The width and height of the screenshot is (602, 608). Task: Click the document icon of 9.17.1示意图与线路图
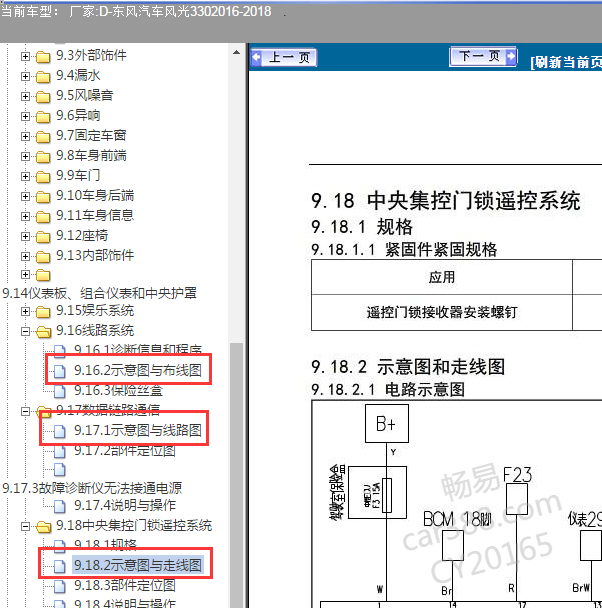pyautogui.click(x=59, y=431)
